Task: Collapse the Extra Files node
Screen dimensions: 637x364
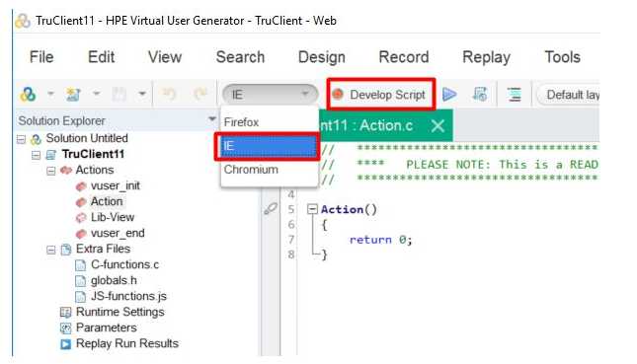Action: click(x=50, y=250)
